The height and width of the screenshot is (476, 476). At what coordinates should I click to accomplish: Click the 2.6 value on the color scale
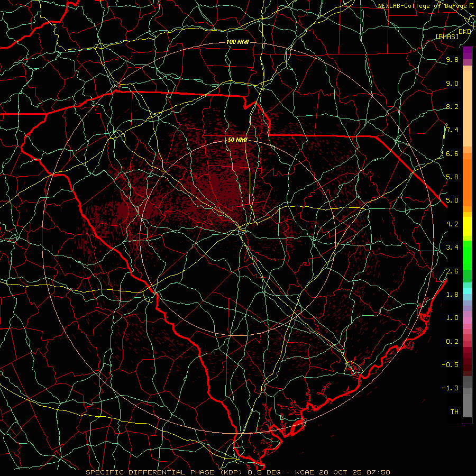point(452,271)
